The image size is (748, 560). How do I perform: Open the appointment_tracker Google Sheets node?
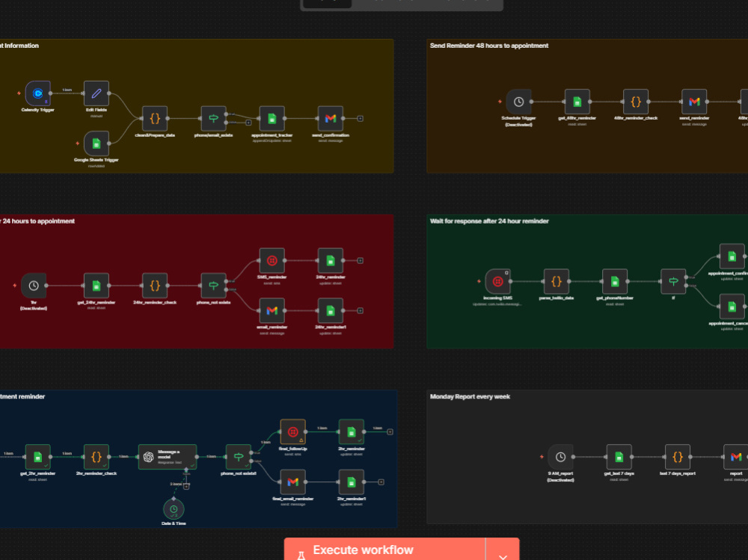tap(272, 118)
